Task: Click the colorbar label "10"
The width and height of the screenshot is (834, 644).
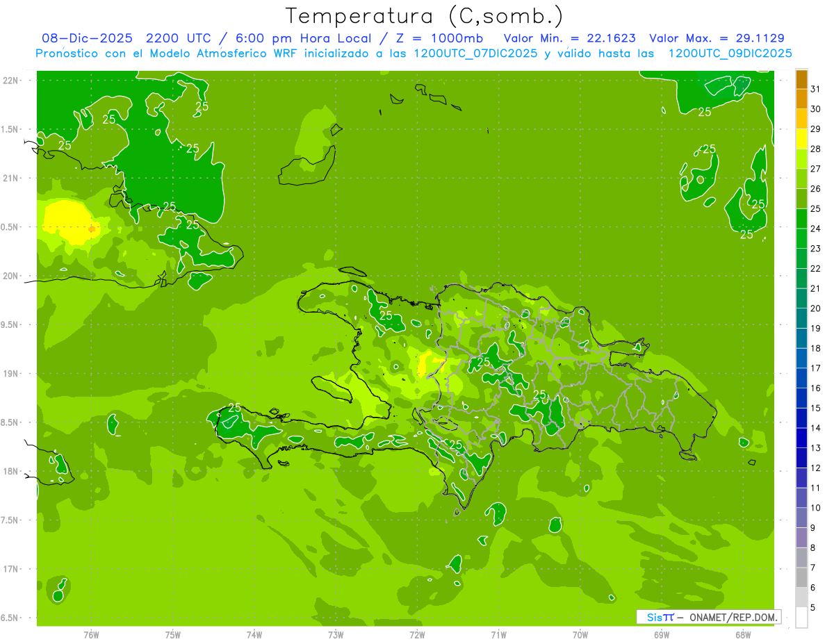Action: [815, 508]
